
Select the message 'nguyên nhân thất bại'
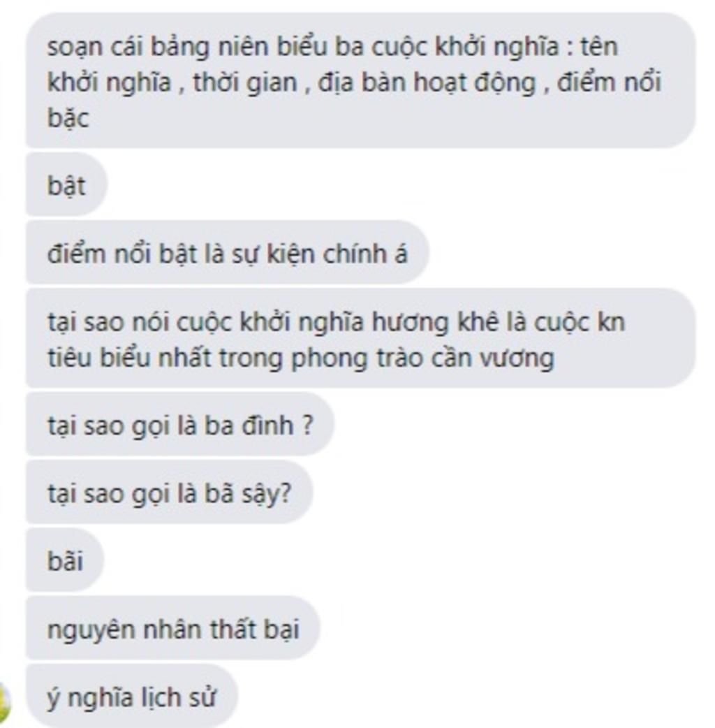pyautogui.click(x=172, y=628)
